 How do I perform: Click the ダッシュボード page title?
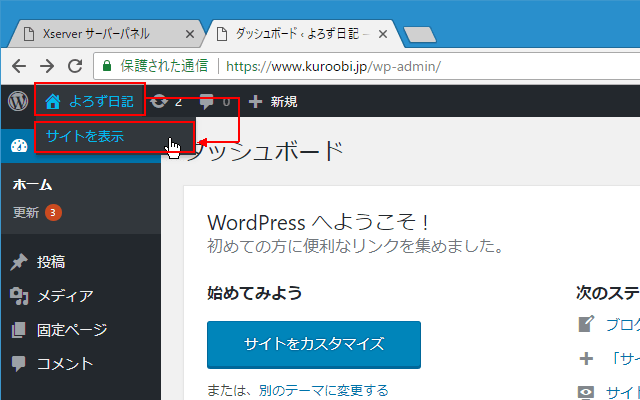click(x=265, y=151)
